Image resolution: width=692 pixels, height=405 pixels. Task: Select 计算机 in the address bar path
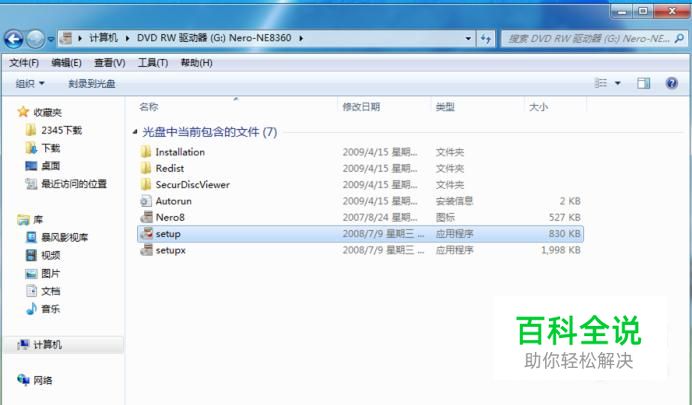pos(103,38)
